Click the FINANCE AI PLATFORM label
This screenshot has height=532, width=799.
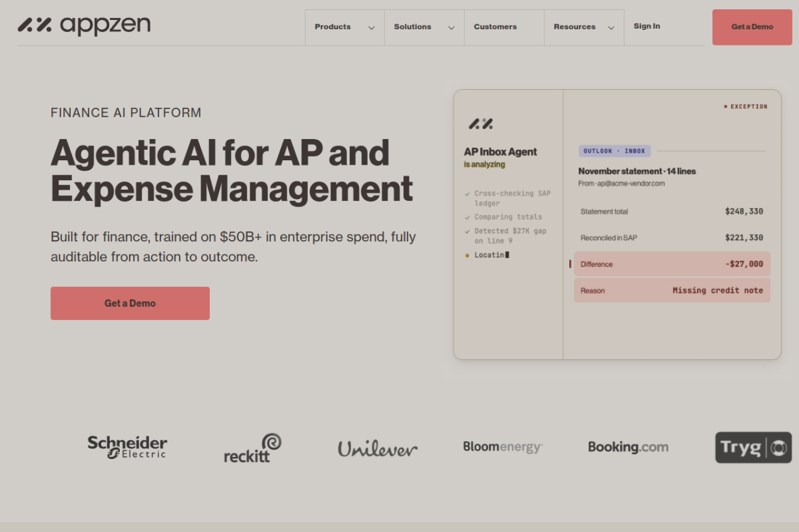126,113
